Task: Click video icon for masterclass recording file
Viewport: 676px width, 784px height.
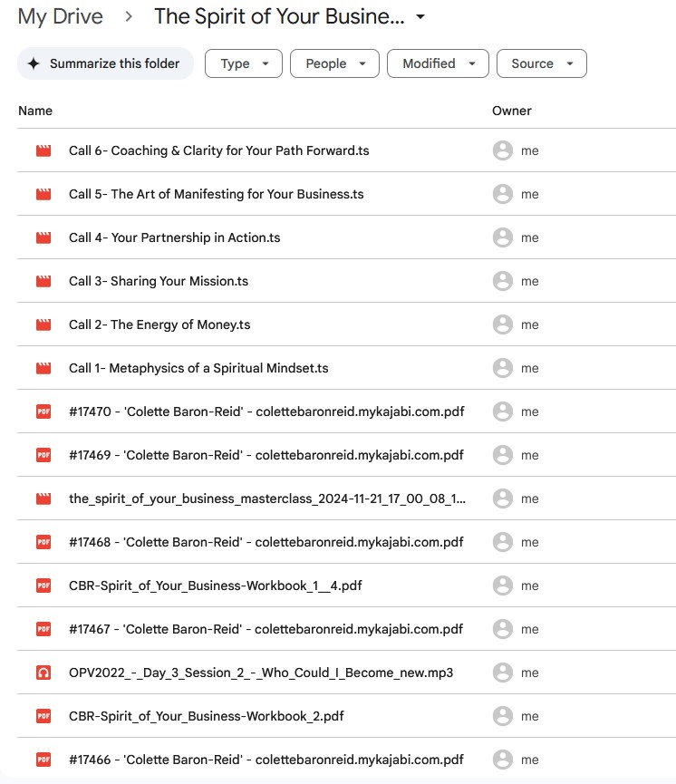Action: [43, 499]
